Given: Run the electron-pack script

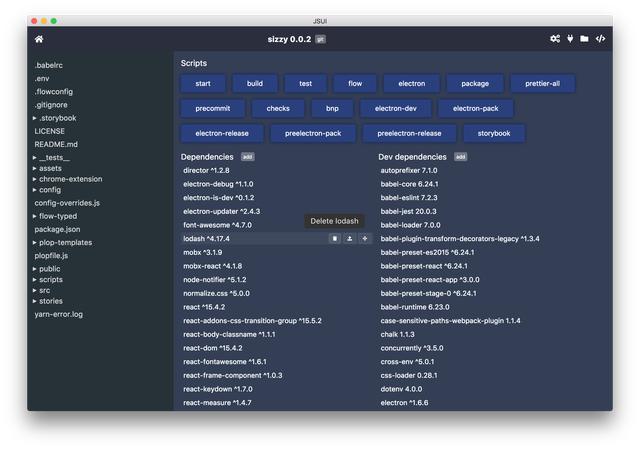Looking at the screenshot, I should point(476,108).
